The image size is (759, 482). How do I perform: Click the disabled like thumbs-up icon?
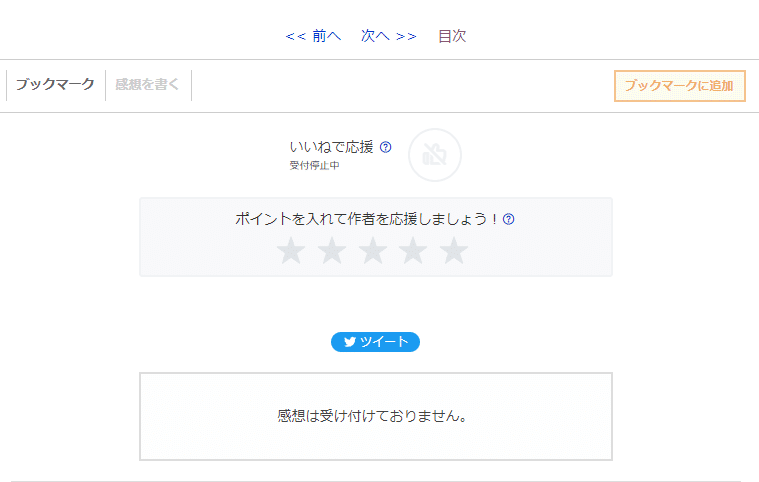pyautogui.click(x=435, y=155)
